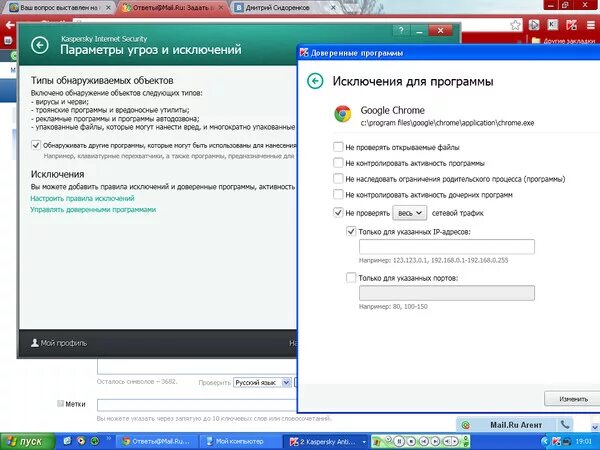Go back from the program exclusions dialog
Image resolution: width=600 pixels, height=450 pixels.
click(315, 81)
